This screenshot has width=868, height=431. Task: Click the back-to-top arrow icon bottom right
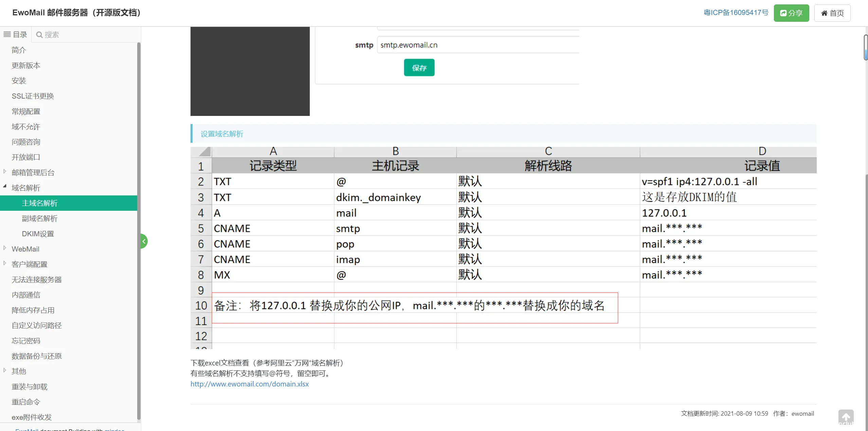click(x=846, y=417)
